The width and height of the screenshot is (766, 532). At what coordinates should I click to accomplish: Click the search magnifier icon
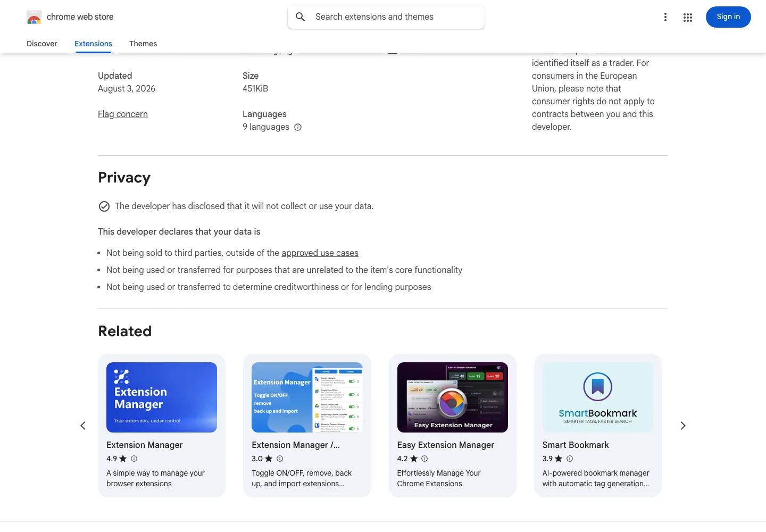301,17
